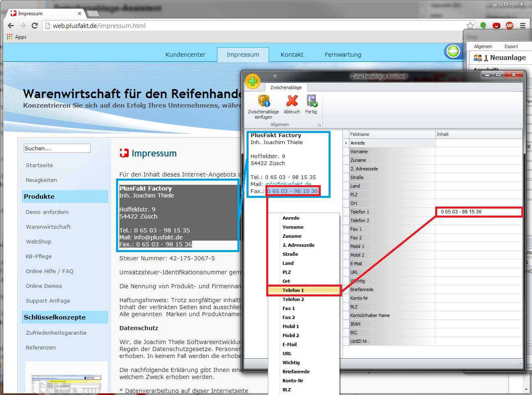532x395 pixels.
Task: Click the Demo anfordern link
Action: pos(47,212)
